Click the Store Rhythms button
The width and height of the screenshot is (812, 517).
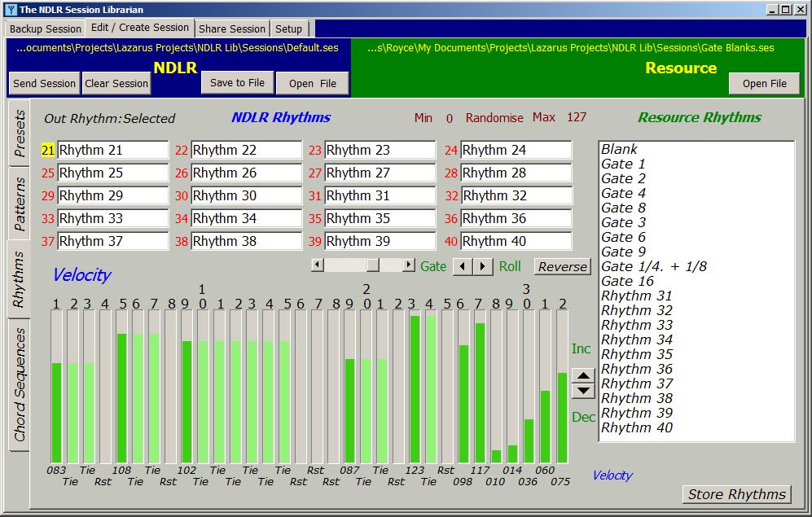(x=735, y=494)
